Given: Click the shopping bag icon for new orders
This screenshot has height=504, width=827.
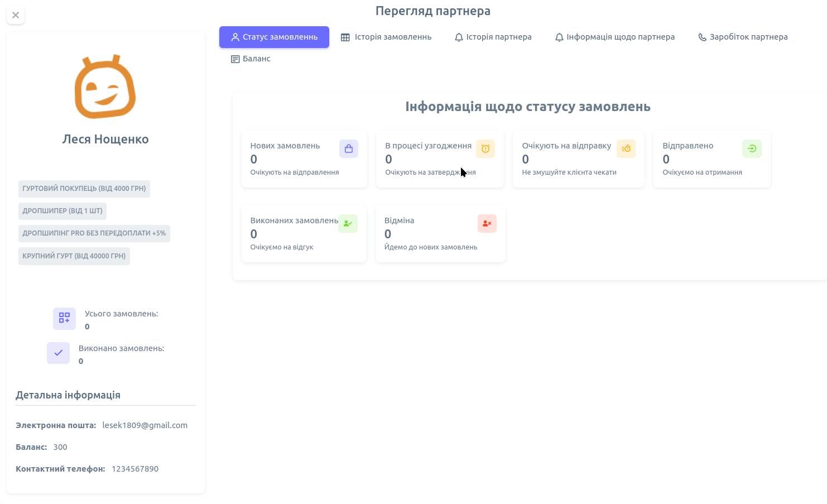Looking at the screenshot, I should click(x=349, y=149).
